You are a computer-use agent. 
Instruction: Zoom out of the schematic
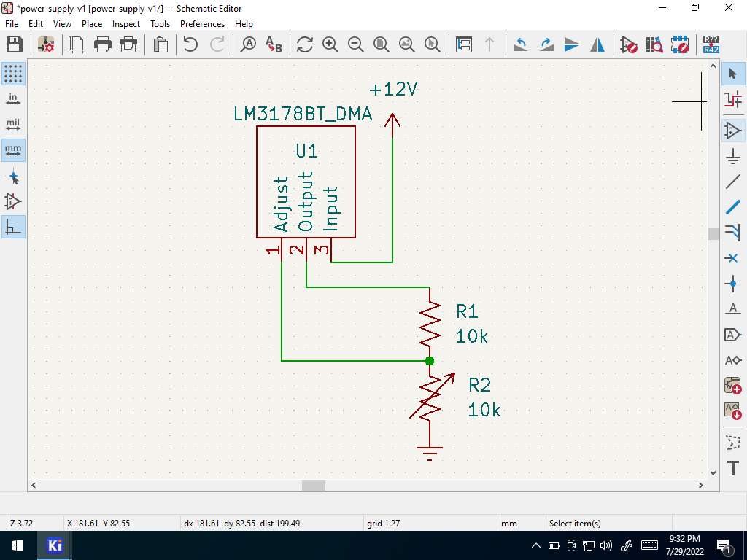[356, 44]
